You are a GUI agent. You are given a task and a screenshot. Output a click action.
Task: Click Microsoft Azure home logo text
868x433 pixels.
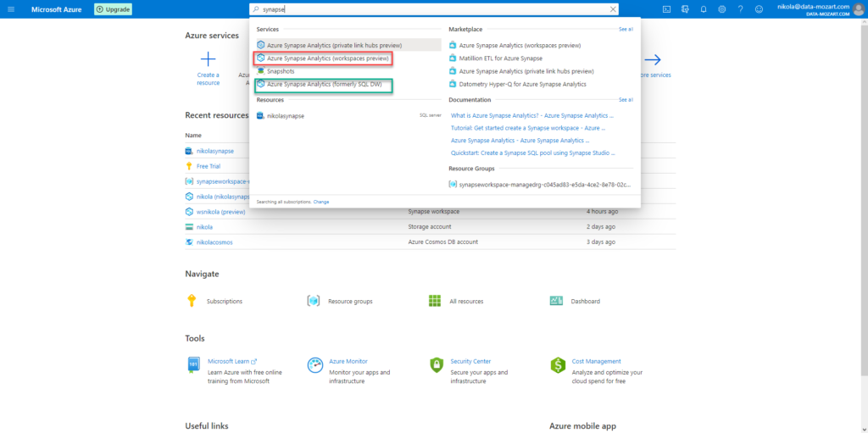tap(57, 9)
